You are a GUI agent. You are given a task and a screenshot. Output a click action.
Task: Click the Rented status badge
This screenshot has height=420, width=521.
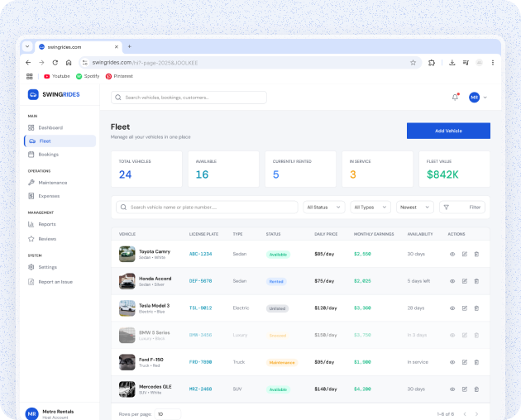tap(276, 281)
